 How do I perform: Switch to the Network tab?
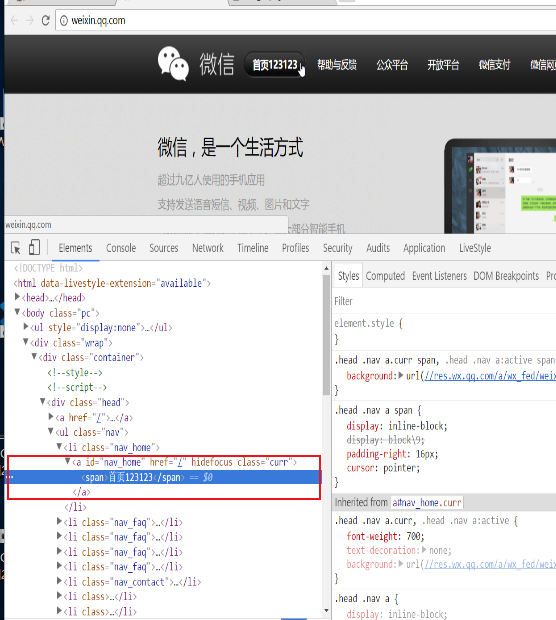[x=208, y=248]
